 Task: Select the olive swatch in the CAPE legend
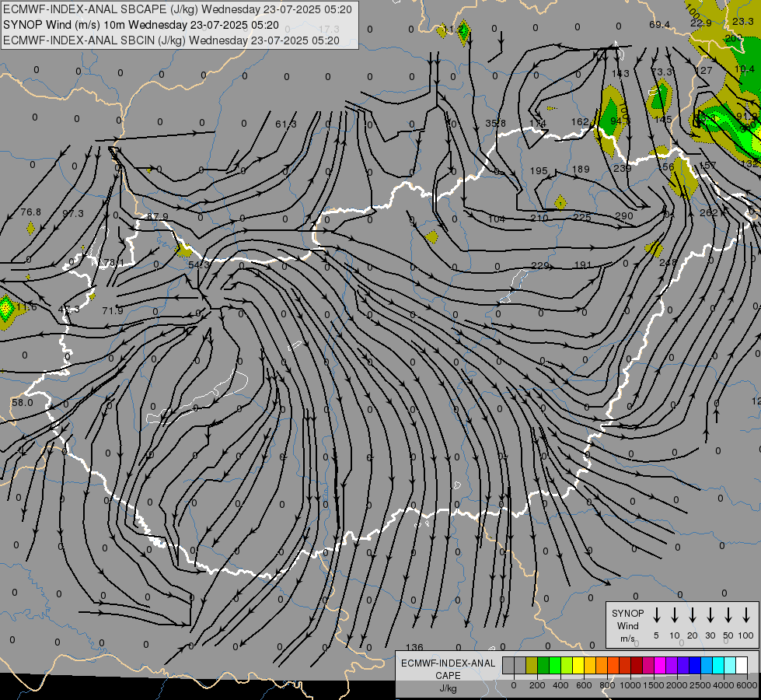pyautogui.click(x=532, y=666)
